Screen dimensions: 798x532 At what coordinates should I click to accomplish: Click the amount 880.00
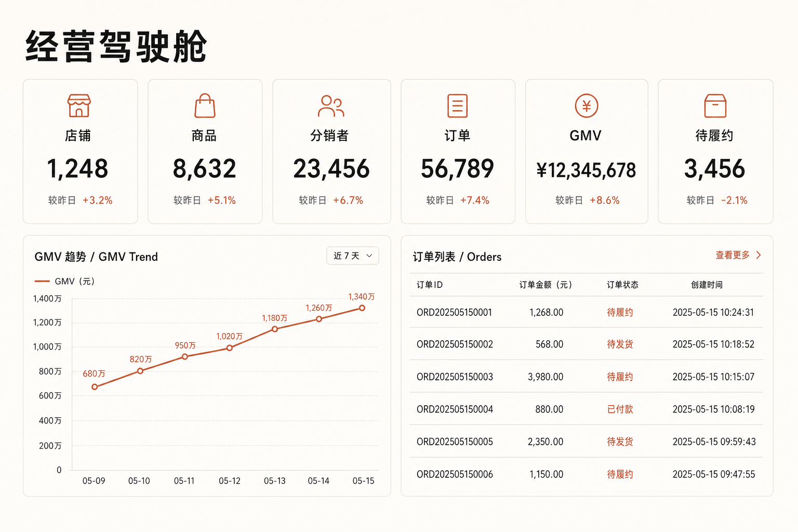(x=549, y=409)
